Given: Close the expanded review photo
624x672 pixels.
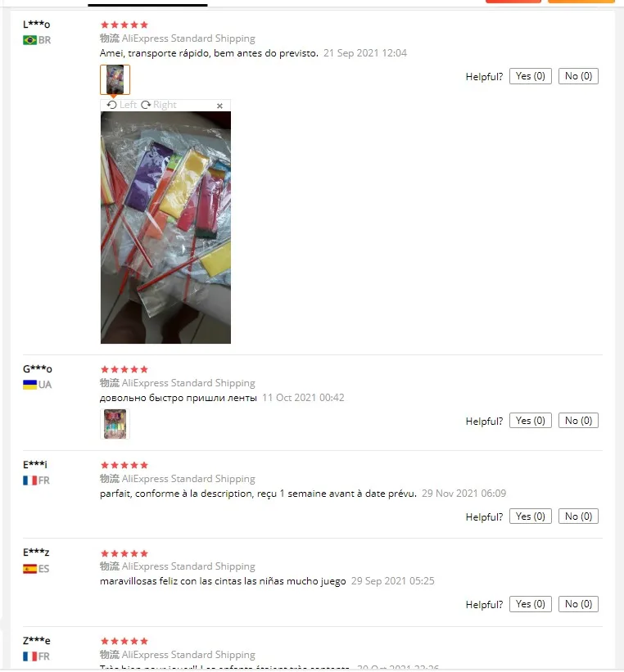Looking at the screenshot, I should coord(219,106).
